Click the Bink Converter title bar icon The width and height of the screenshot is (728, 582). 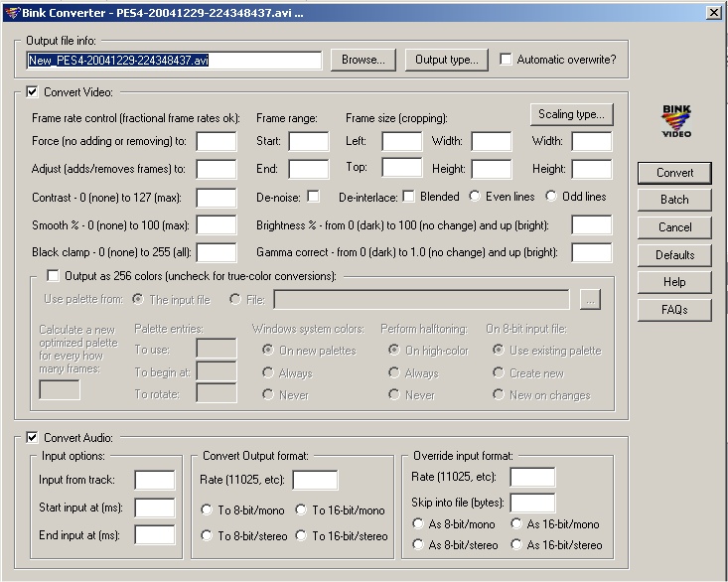[13, 13]
